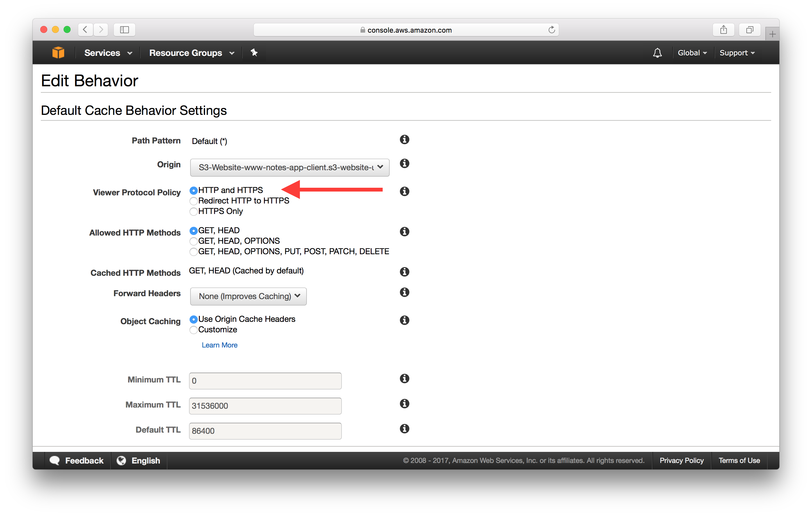Click the info icon next to Forward Headers
Viewport: 812px width, 516px height.
click(405, 295)
